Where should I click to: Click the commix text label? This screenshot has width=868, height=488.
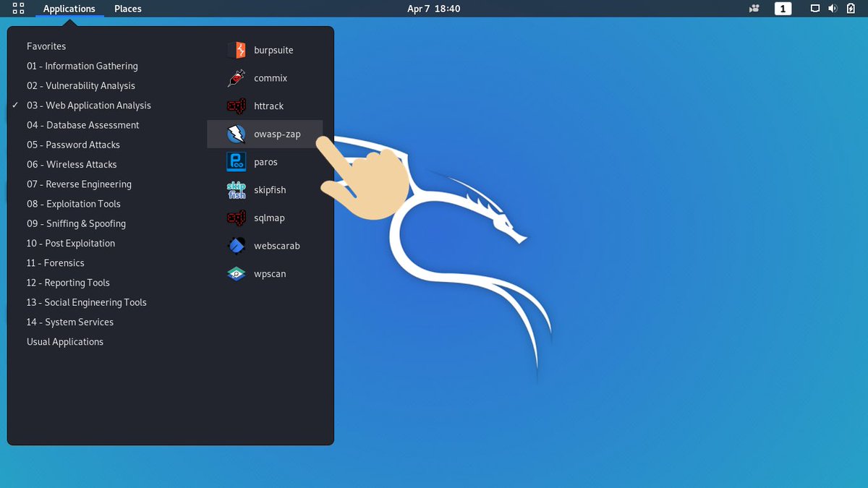point(271,78)
